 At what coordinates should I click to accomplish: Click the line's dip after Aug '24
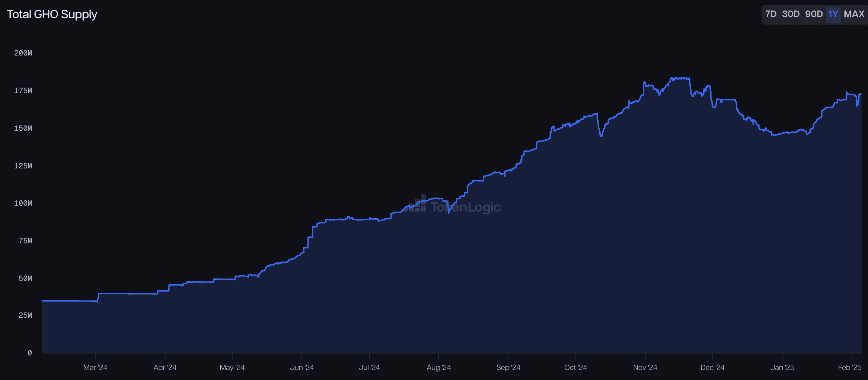pyautogui.click(x=449, y=212)
